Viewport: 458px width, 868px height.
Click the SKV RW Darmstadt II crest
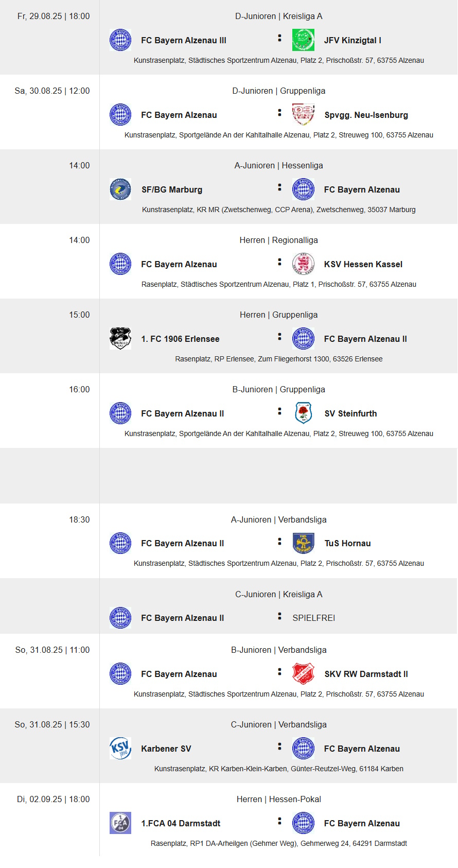click(x=303, y=674)
